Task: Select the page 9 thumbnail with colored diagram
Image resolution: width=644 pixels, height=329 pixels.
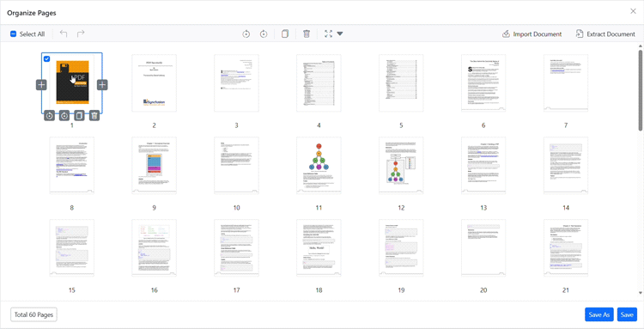Action: [x=154, y=166]
